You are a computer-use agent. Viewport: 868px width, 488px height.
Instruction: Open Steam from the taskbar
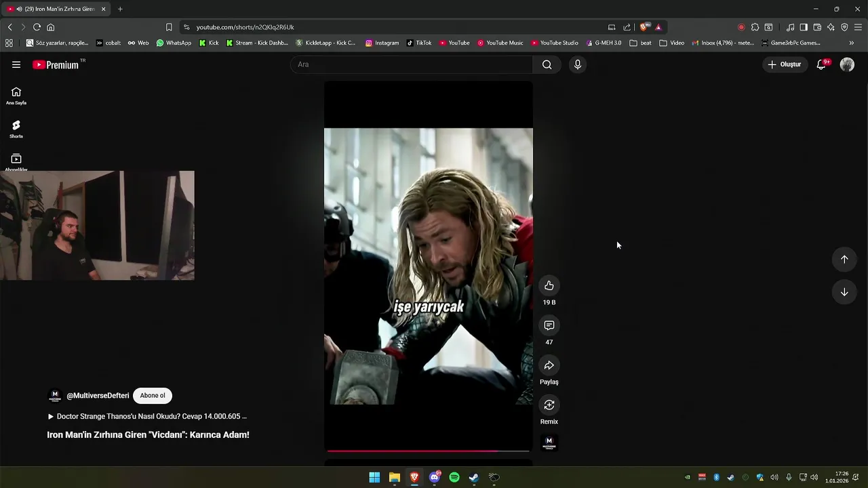[x=474, y=477]
